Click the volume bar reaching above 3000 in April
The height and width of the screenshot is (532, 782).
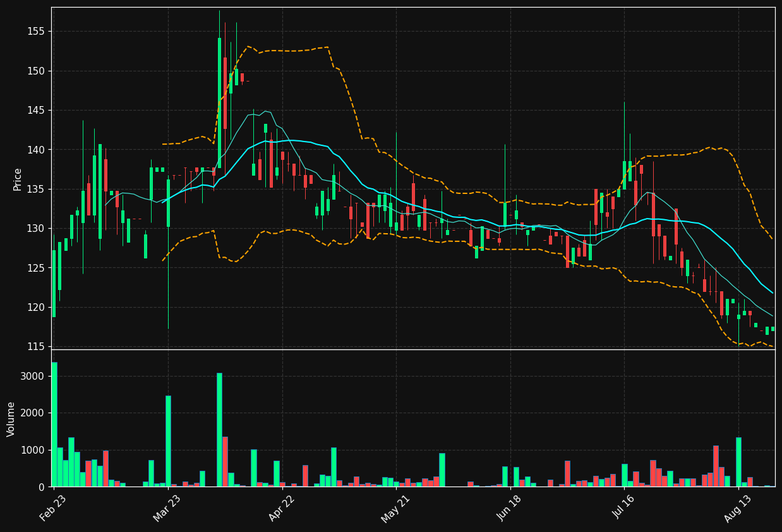click(x=219, y=430)
